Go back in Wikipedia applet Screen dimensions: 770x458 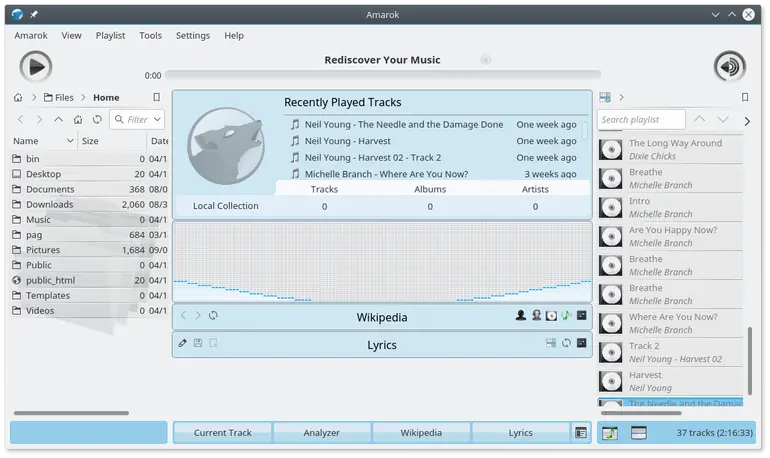point(183,315)
